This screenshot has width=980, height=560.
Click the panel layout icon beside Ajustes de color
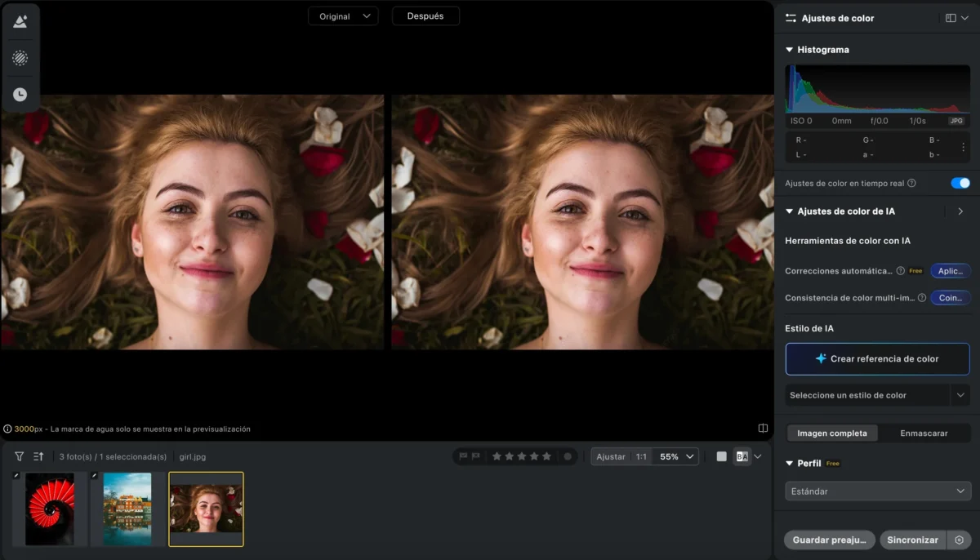[951, 18]
